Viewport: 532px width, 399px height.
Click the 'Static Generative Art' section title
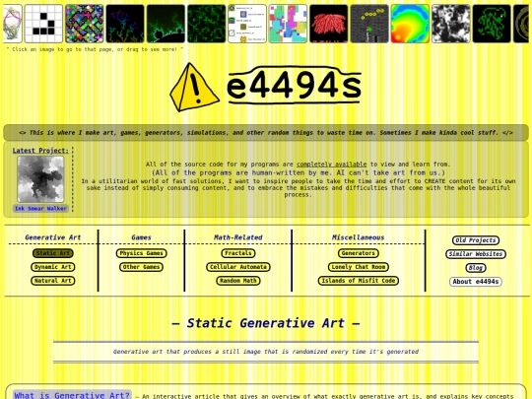pyautogui.click(x=266, y=323)
